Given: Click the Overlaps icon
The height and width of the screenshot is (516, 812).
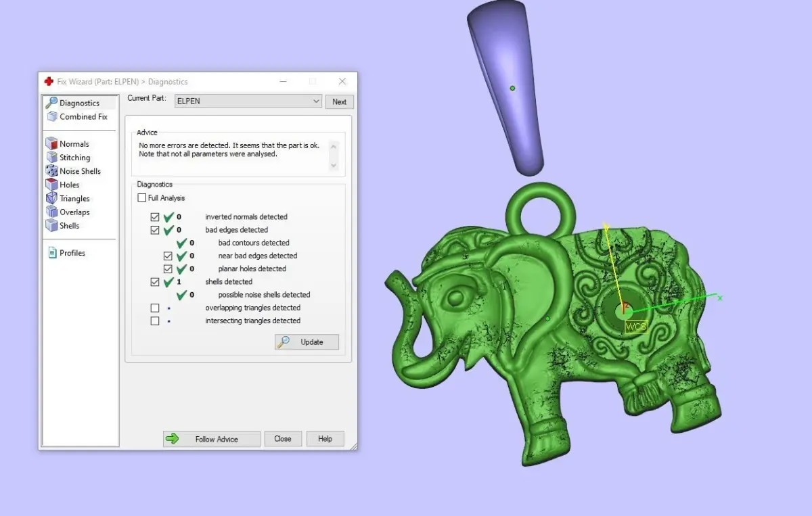Looking at the screenshot, I should [51, 212].
